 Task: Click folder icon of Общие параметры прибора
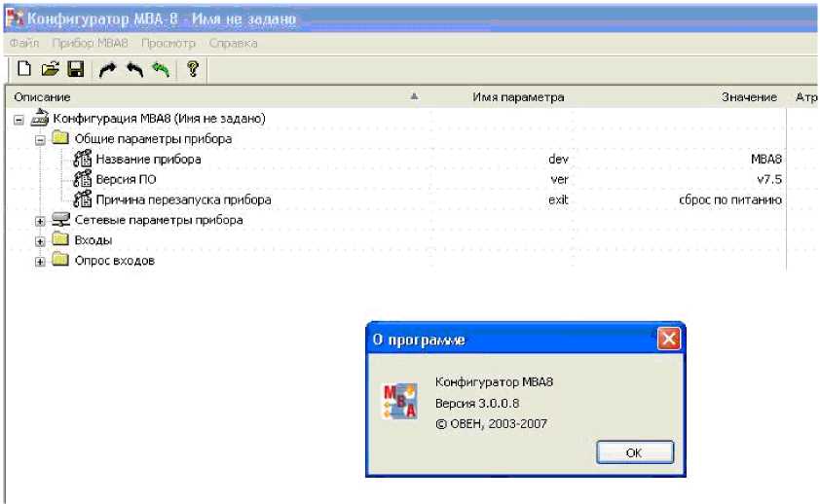pyautogui.click(x=60, y=138)
